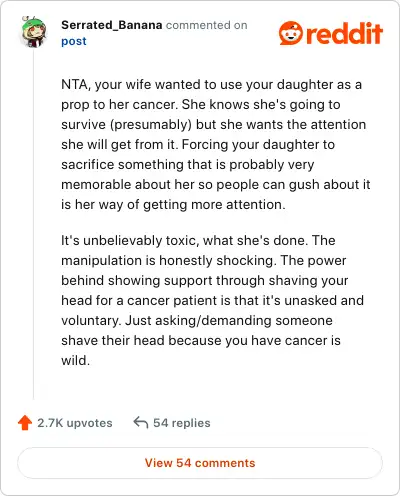
Task: Click the final word "wild." in comment
Action: tap(76, 360)
